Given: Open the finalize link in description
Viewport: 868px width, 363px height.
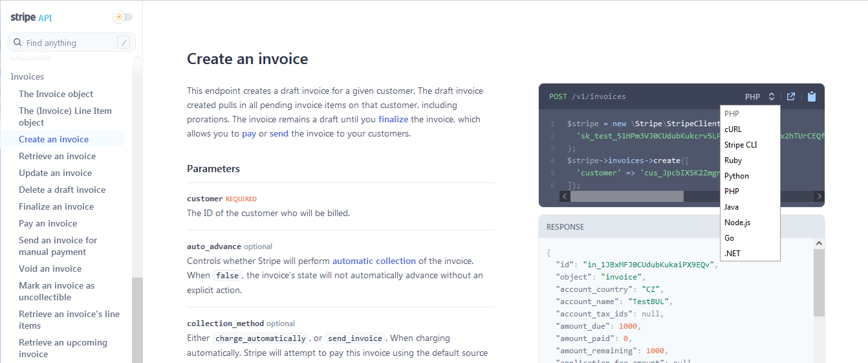Looking at the screenshot, I should [x=393, y=119].
